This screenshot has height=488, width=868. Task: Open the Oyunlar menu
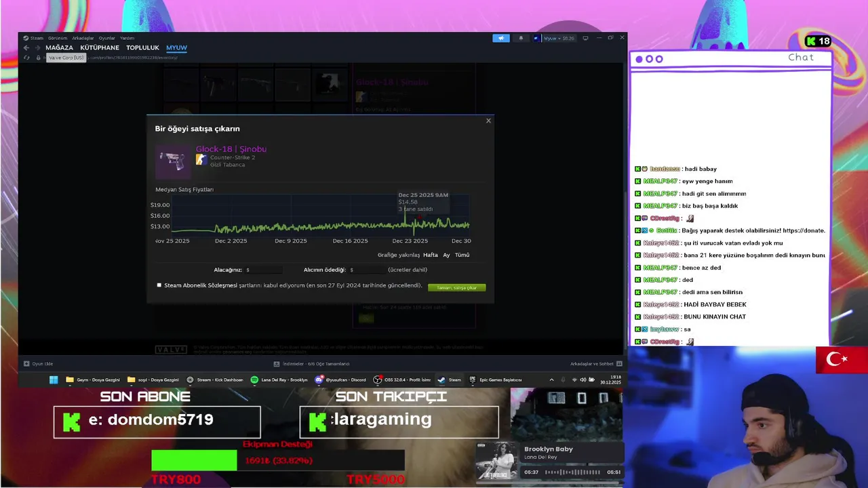pos(107,38)
